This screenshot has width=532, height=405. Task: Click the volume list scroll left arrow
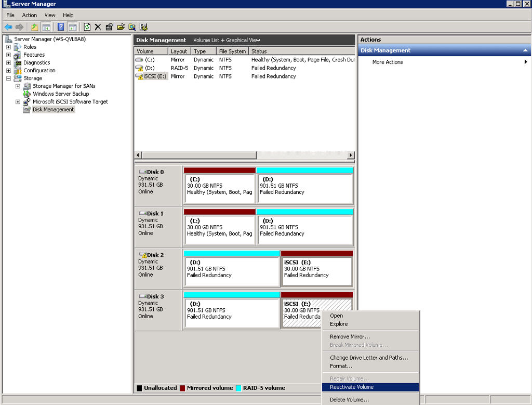coord(138,155)
